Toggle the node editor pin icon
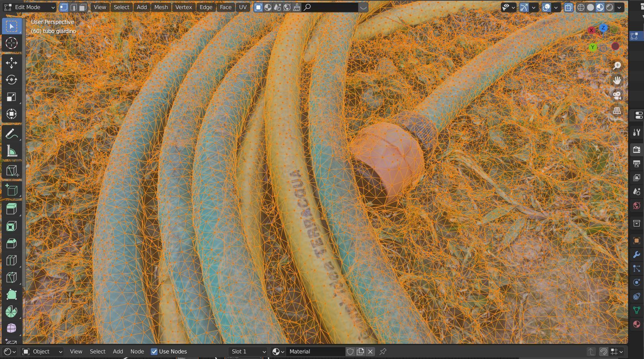Image resolution: width=644 pixels, height=359 pixels. coord(383,351)
